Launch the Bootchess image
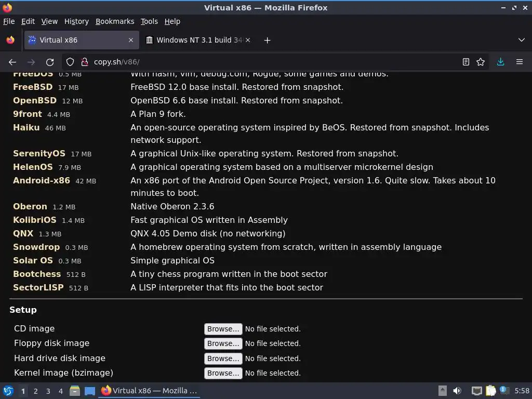Viewport: 532px width, 399px height. pos(37,274)
